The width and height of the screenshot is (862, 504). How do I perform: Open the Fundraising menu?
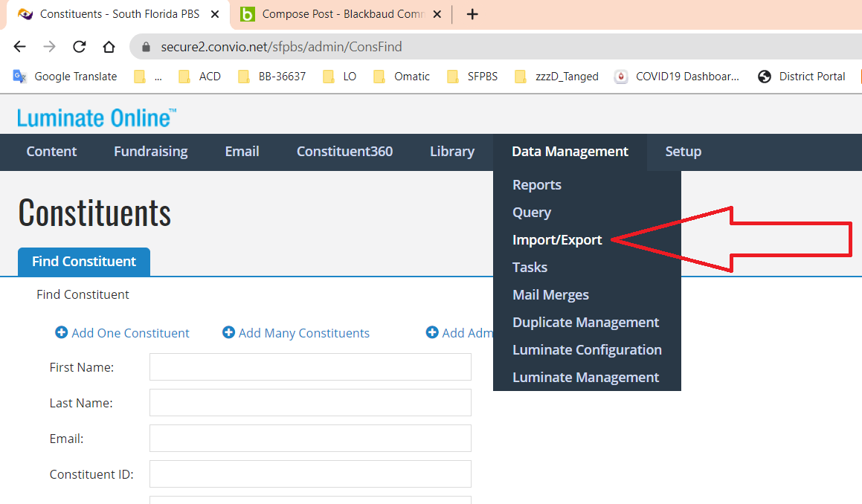pyautogui.click(x=151, y=152)
